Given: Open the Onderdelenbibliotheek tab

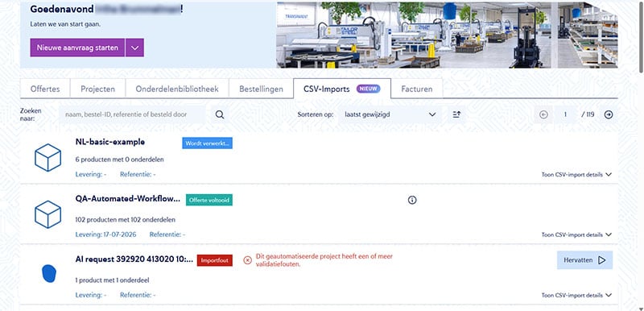Looking at the screenshot, I should point(177,89).
